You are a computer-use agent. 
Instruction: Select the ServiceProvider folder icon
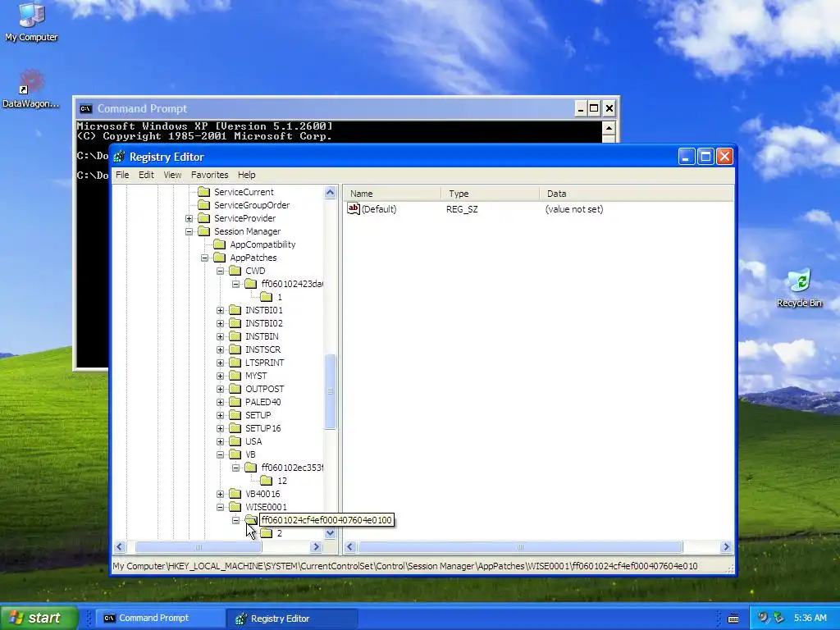click(203, 218)
